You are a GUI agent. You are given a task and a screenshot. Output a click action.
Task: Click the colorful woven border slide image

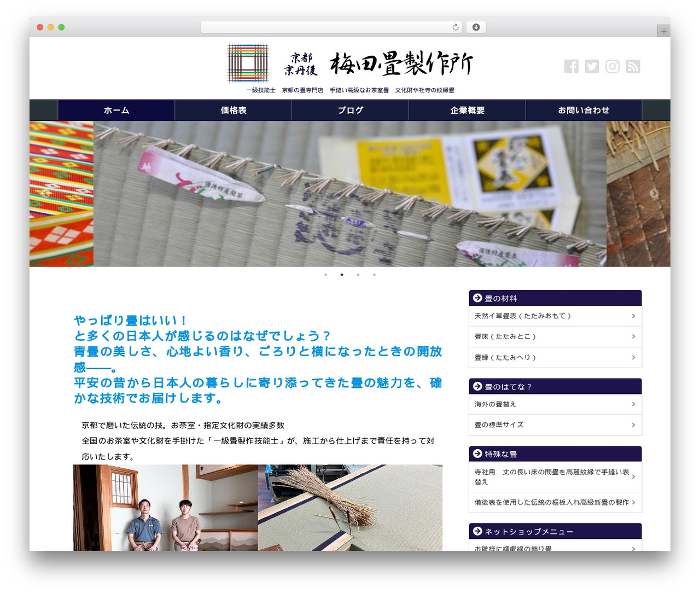(61, 194)
